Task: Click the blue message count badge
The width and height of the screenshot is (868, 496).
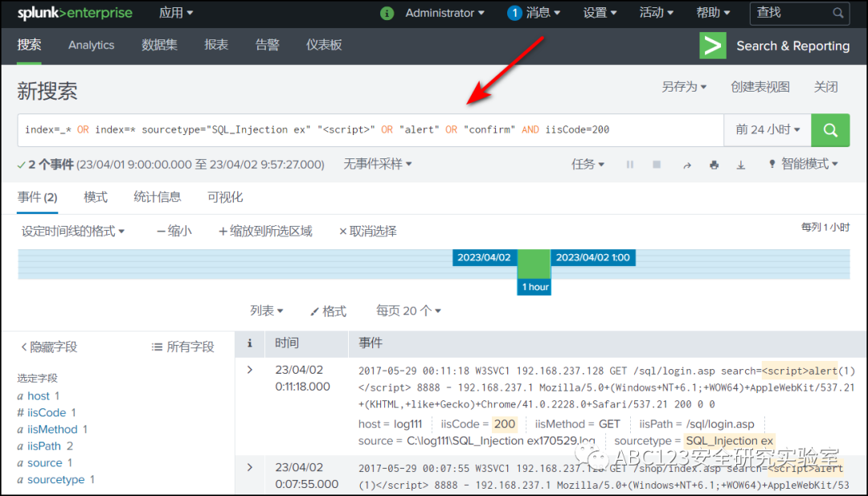Action: pos(514,13)
